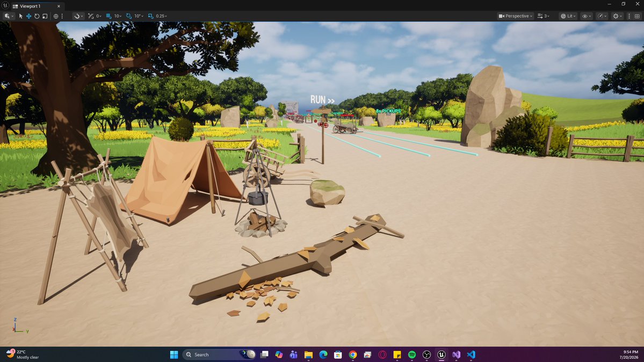The width and height of the screenshot is (644, 362).
Task: Open Visual Studio from the taskbar
Action: coord(457,354)
